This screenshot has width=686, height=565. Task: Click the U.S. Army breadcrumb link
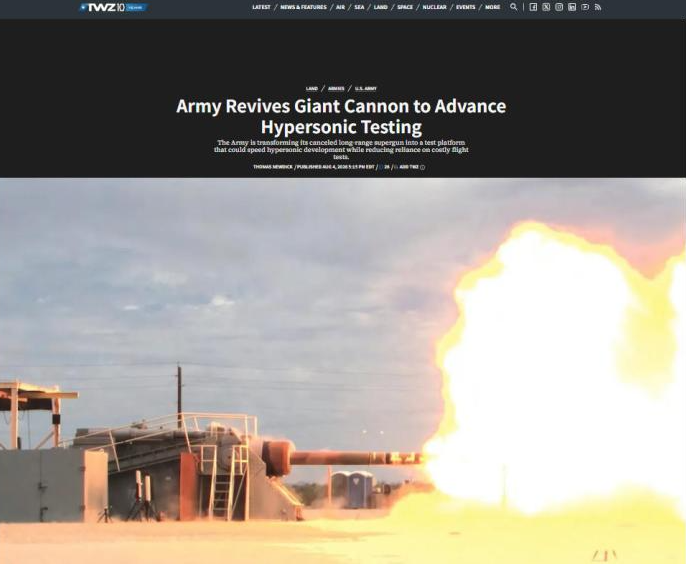click(366, 89)
